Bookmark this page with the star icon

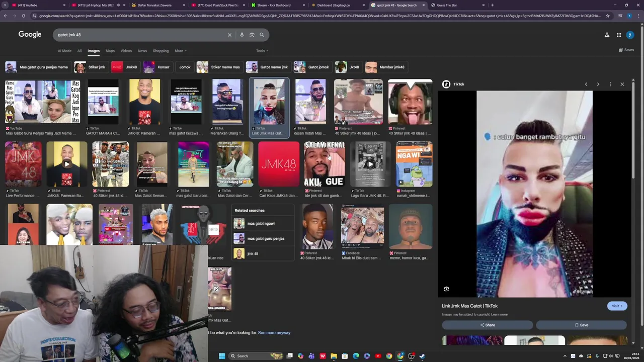click(608, 16)
